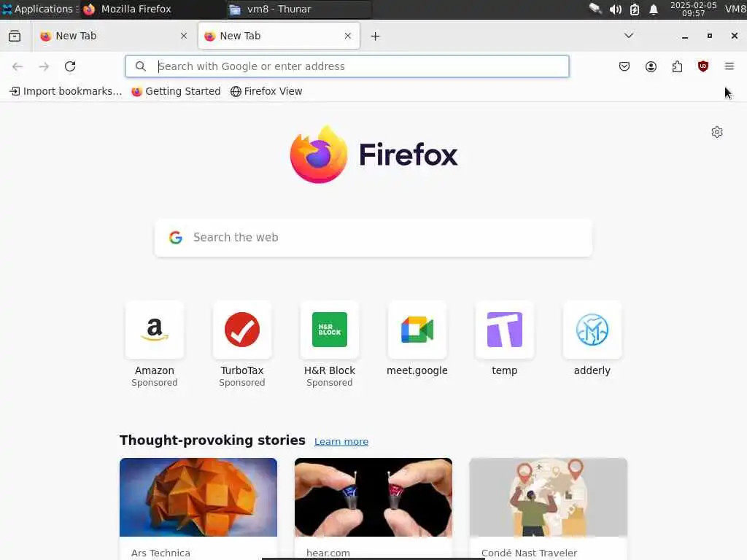Expand the list all tabs chevron

coord(629,36)
